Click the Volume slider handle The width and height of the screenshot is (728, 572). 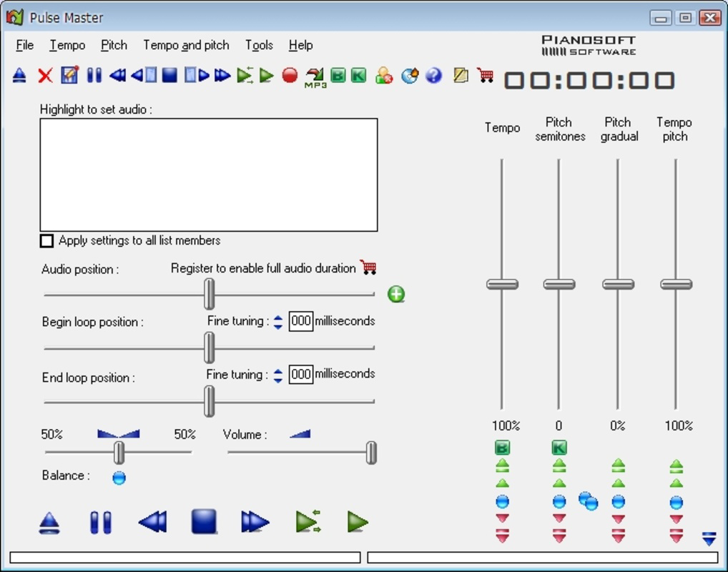pyautogui.click(x=371, y=453)
